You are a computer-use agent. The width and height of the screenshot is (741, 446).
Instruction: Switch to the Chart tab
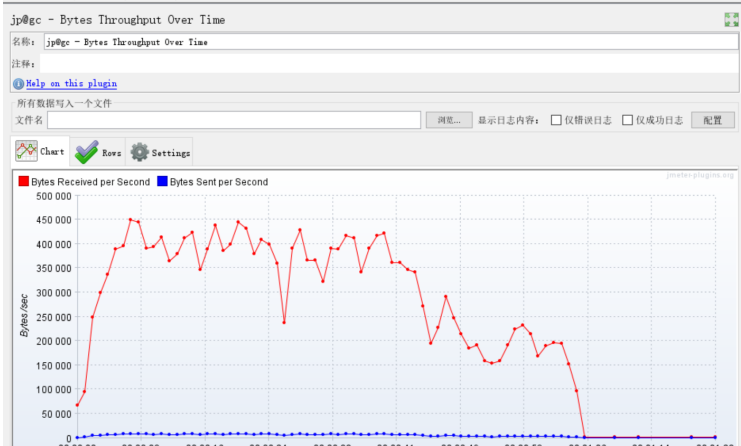coord(40,151)
